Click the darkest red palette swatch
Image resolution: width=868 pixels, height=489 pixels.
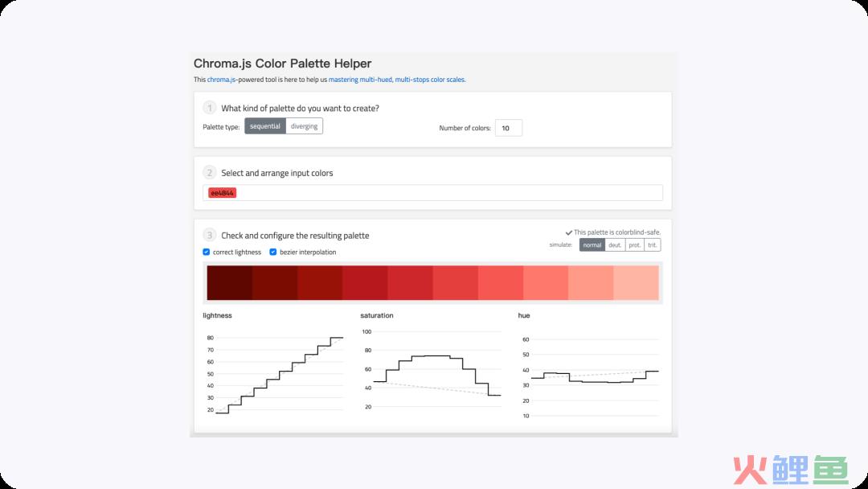click(230, 283)
